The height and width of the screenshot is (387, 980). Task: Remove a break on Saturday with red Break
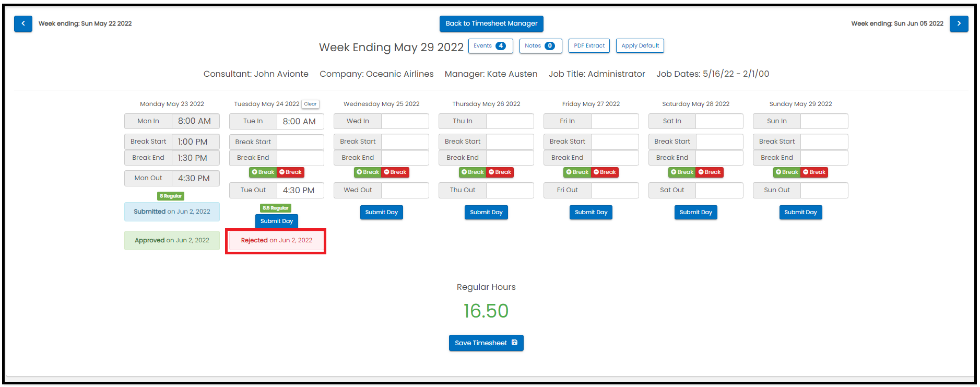(x=710, y=172)
